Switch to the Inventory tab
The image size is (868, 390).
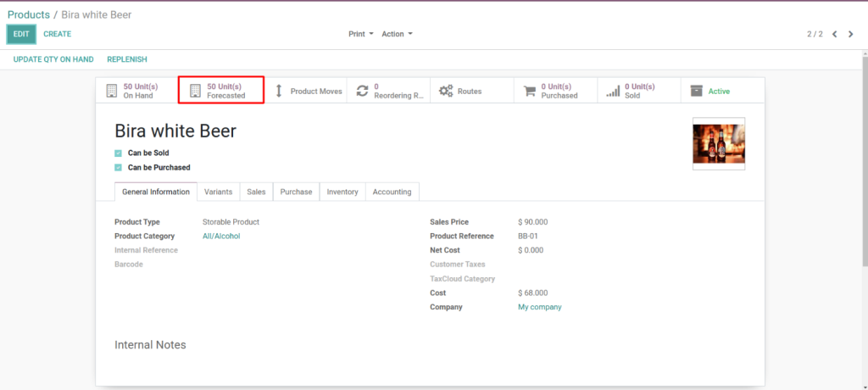coord(342,192)
